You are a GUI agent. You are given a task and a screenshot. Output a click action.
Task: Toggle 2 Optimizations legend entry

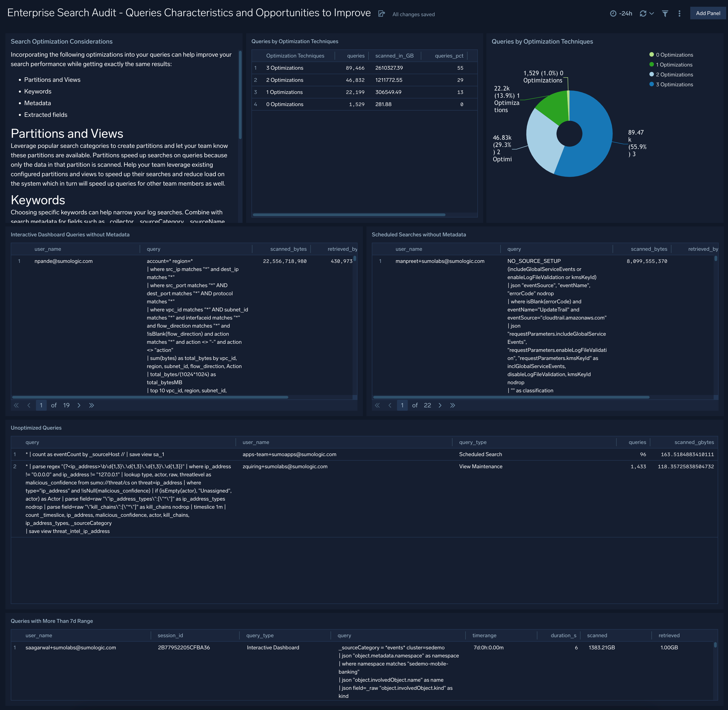coord(671,75)
